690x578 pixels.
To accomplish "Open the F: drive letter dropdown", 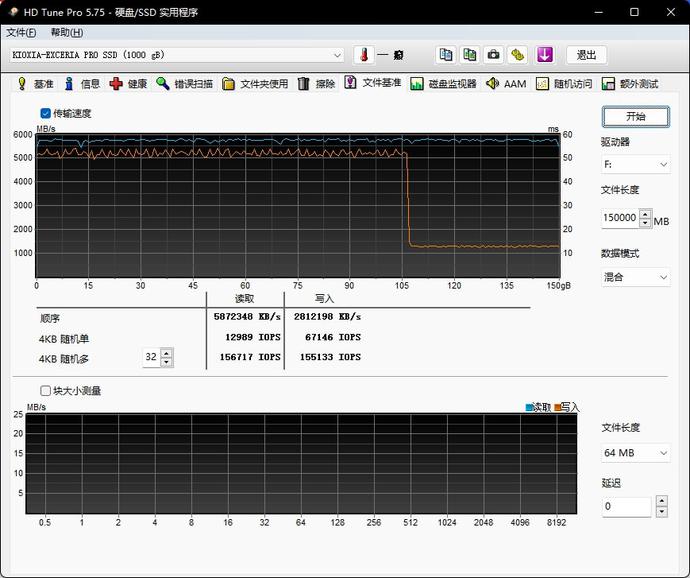I will click(635, 165).
